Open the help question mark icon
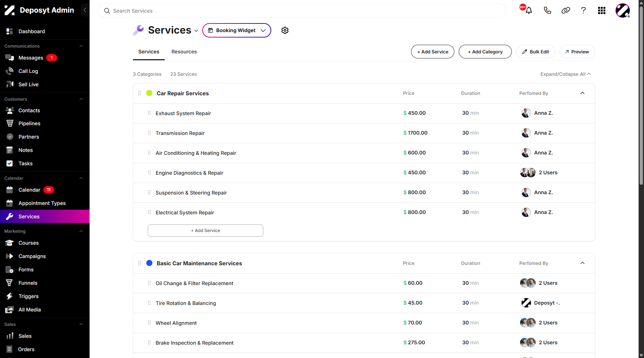This screenshot has width=644, height=358. tap(583, 10)
